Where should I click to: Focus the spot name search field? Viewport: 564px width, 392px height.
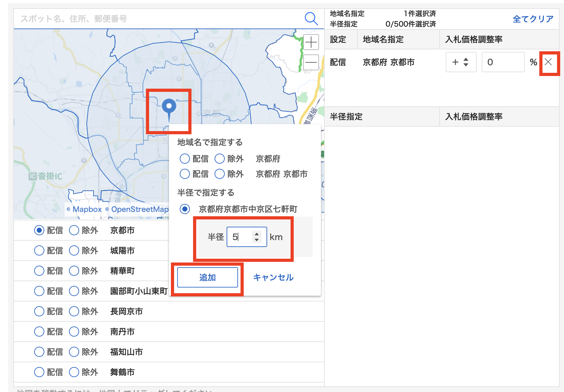tap(158, 19)
